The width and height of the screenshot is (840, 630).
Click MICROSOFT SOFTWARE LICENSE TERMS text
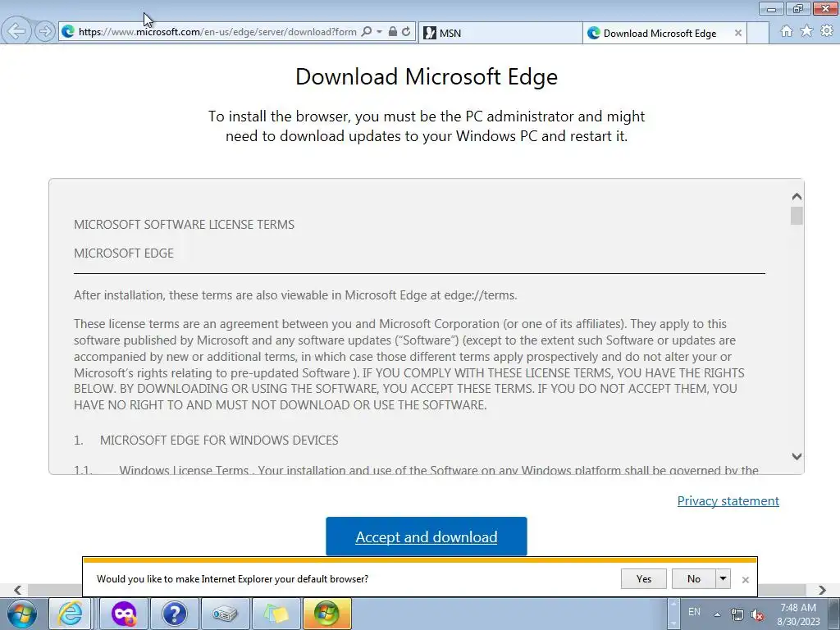[185, 225]
